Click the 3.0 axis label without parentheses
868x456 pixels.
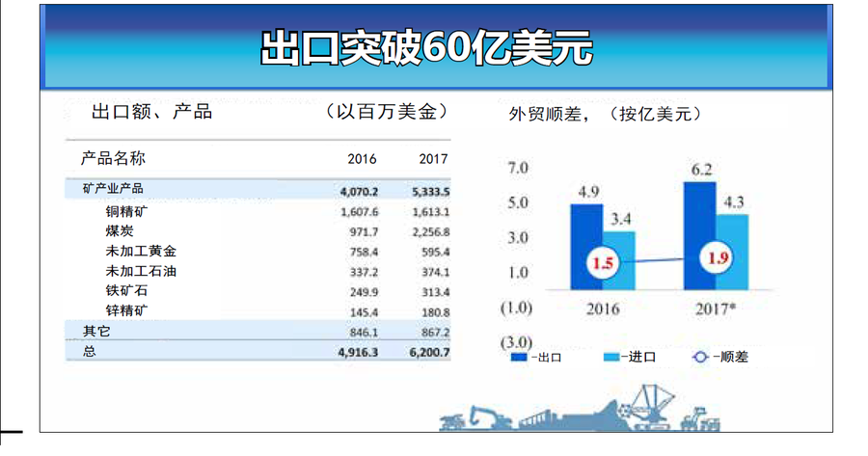click(518, 237)
